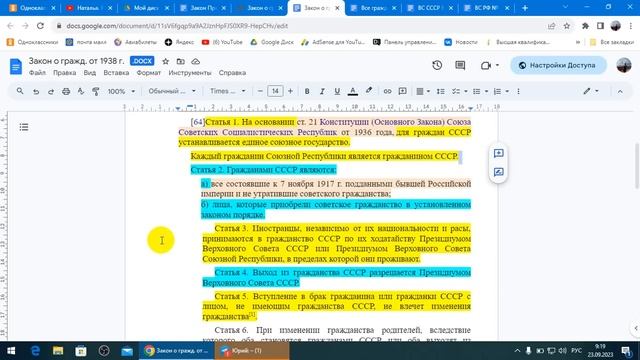Toggle bold formatting
640x360 pixels.
click(307, 91)
